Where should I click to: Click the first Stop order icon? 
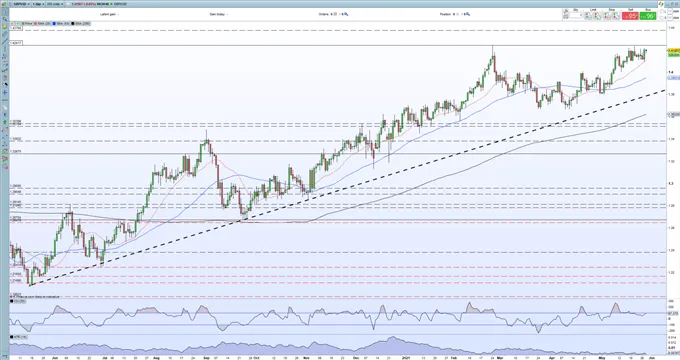[607, 16]
